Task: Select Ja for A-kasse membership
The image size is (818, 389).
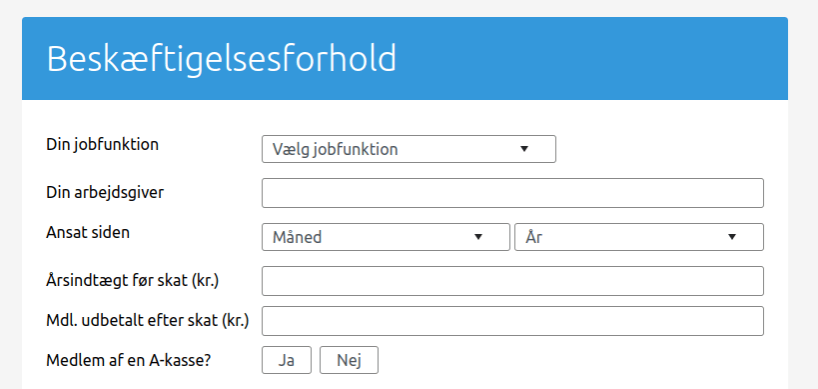Action: point(286,360)
